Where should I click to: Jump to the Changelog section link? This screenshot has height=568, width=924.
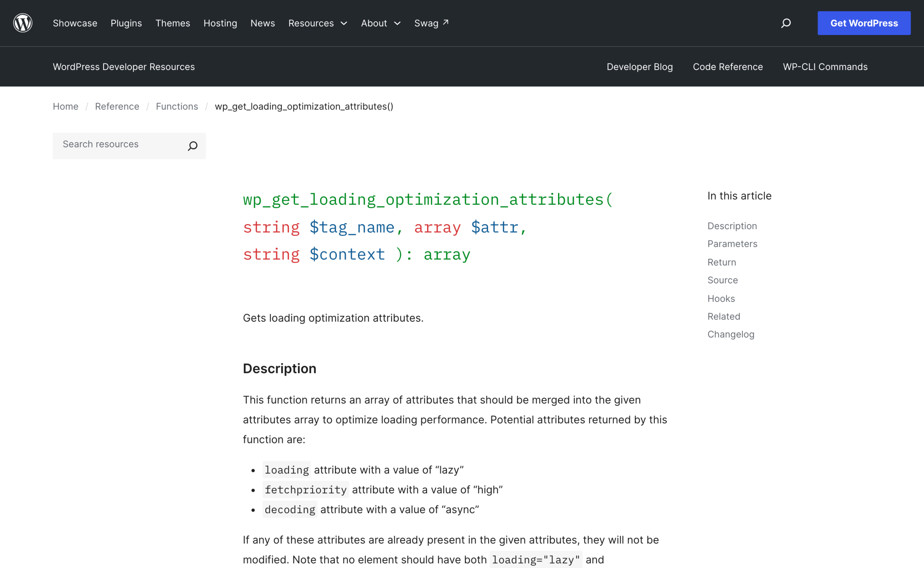731,335
